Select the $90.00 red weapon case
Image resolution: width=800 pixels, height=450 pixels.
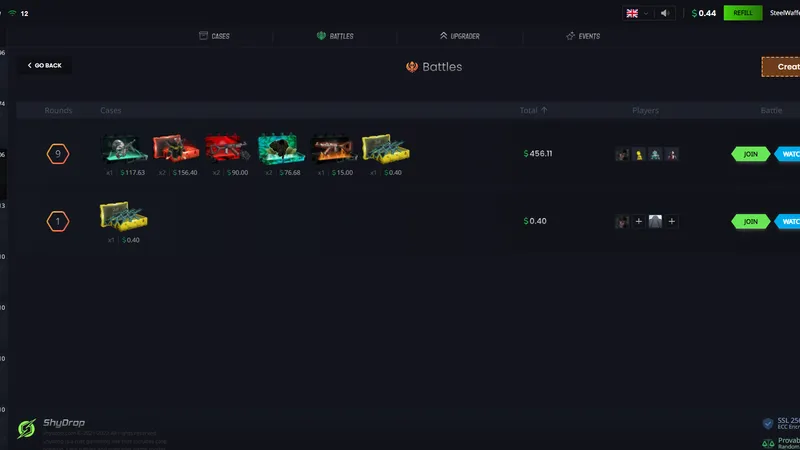[x=229, y=149]
